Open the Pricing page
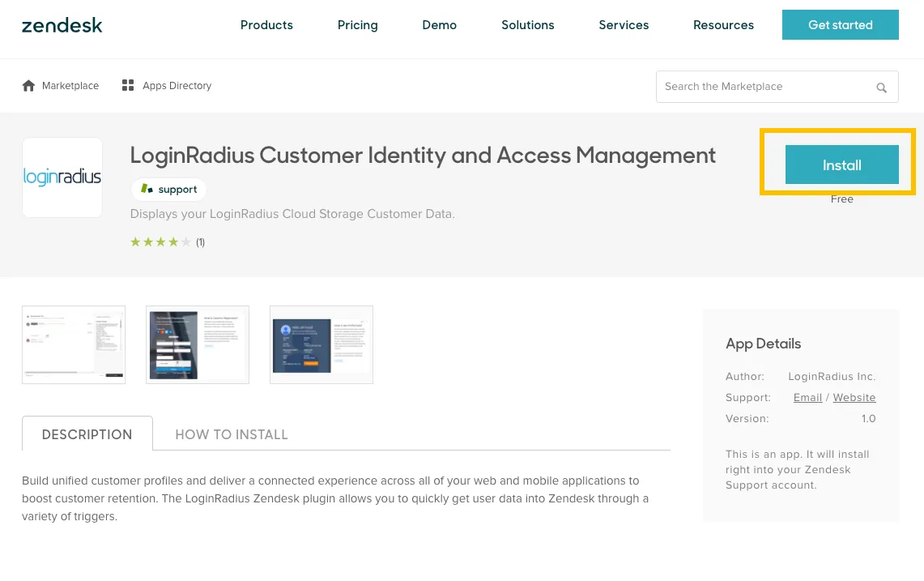This screenshot has height=581, width=924. click(x=357, y=25)
